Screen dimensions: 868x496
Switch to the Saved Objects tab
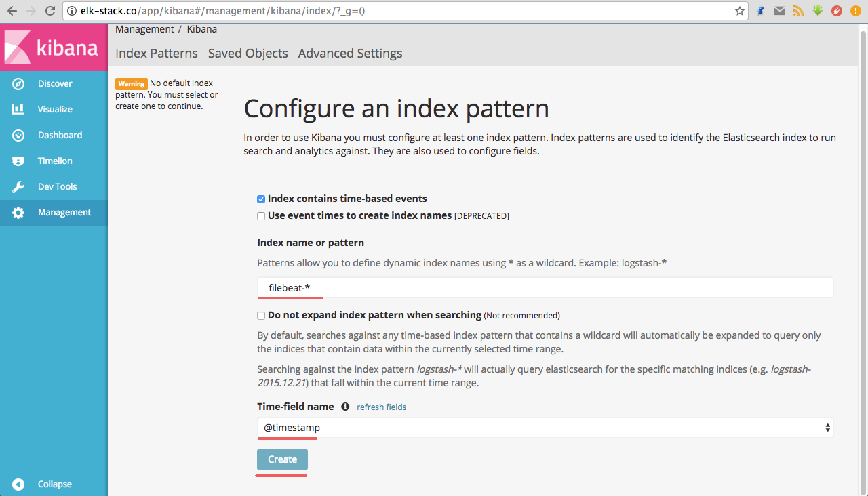248,53
